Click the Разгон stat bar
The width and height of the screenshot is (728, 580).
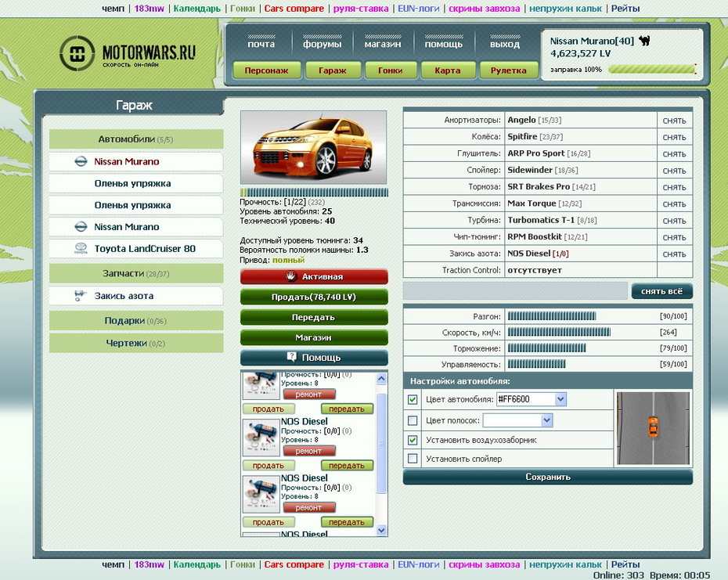coord(552,316)
